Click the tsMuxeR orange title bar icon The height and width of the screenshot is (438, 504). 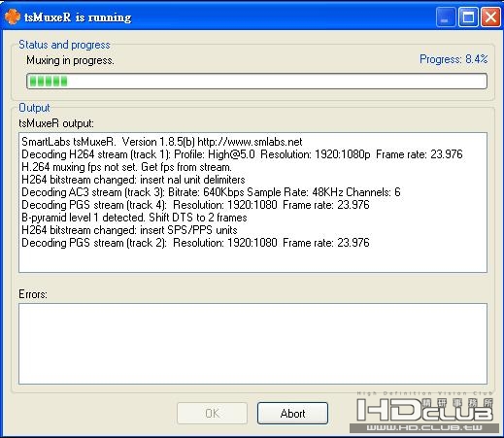(x=13, y=17)
